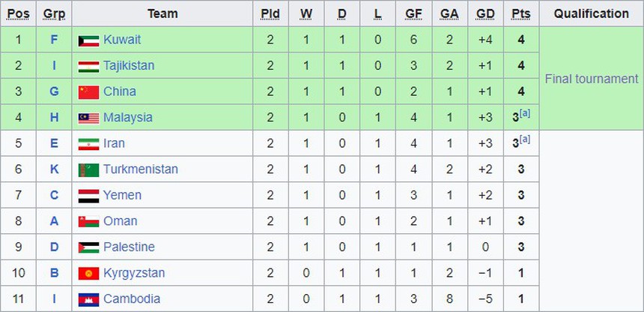644x312 pixels.
Task: Click the Yemen flag icon
Action: click(x=88, y=196)
